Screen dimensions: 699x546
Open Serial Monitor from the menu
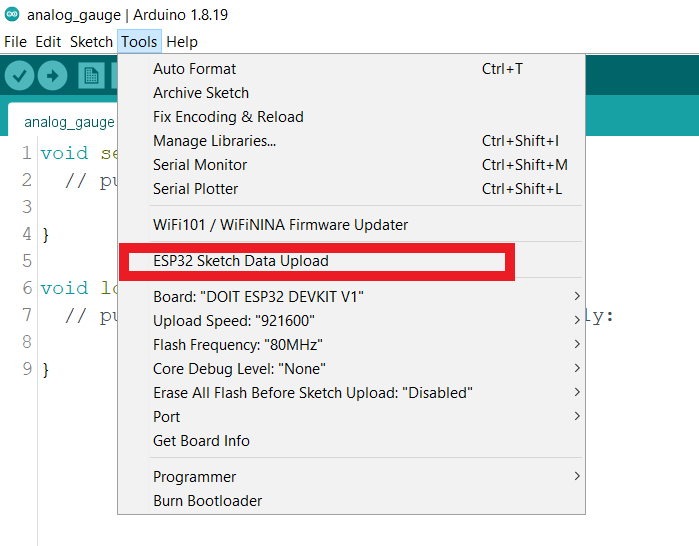coord(200,165)
